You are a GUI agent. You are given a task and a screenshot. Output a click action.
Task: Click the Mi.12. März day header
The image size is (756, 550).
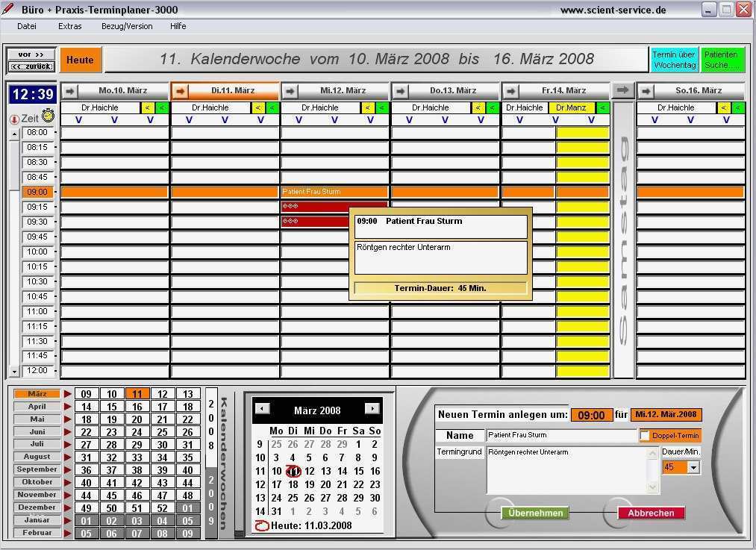coord(343,90)
